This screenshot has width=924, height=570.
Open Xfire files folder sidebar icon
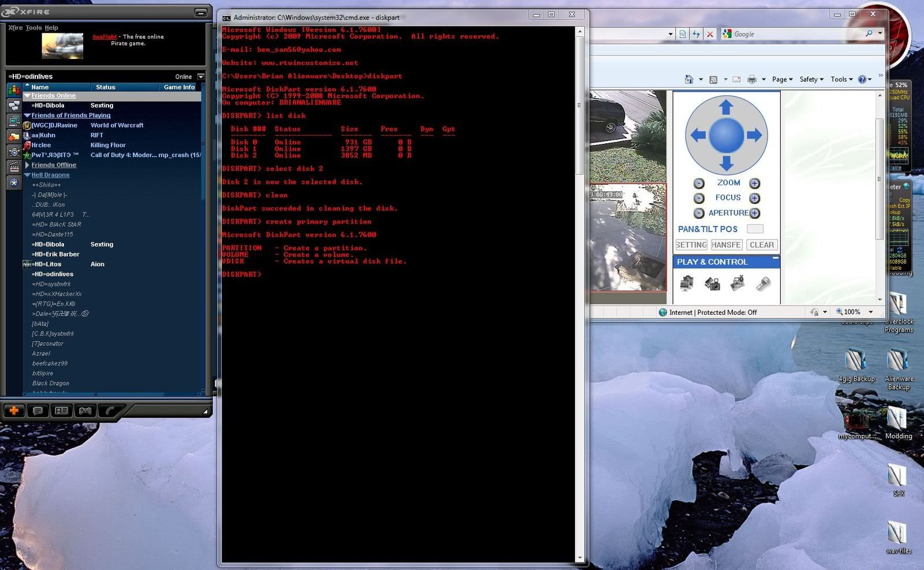(x=14, y=136)
